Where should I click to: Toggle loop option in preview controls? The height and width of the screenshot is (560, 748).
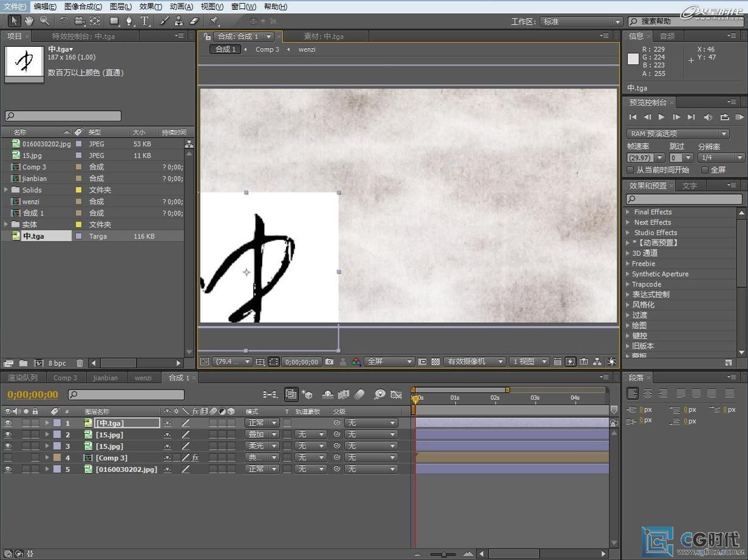[x=724, y=117]
